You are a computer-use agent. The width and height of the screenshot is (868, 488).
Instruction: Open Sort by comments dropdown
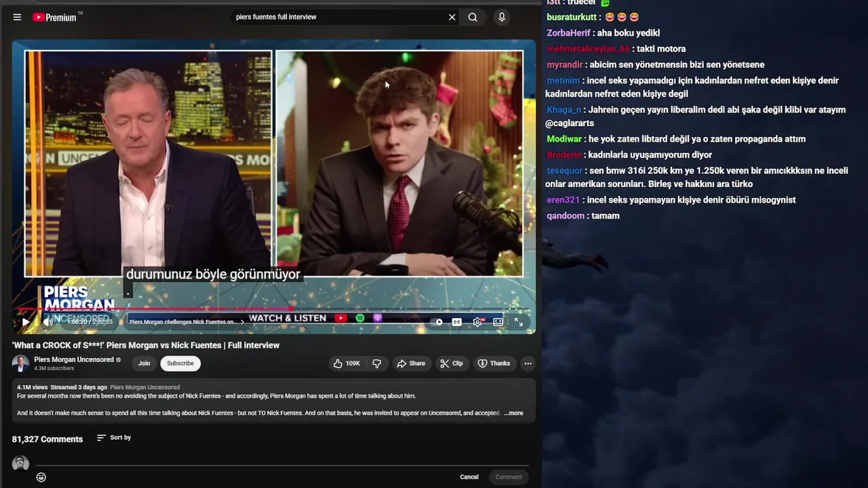[114, 438]
